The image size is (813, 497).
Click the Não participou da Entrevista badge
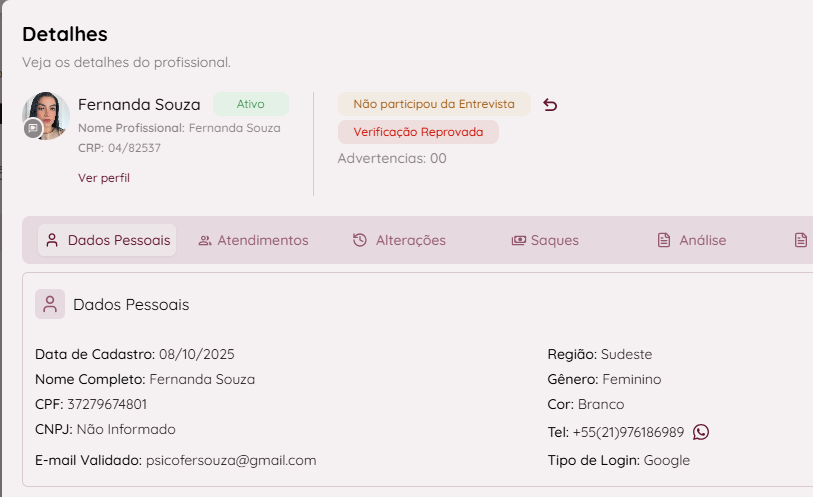[x=434, y=104]
